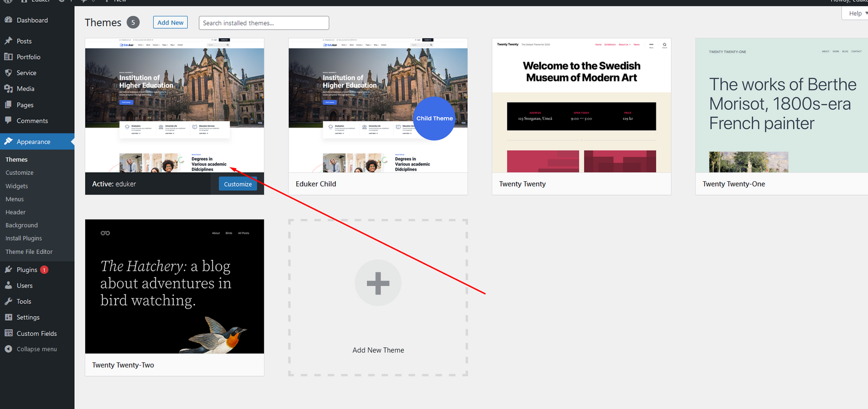The image size is (868, 409).
Task: Click the plugins update badge showing 1
Action: point(44,270)
